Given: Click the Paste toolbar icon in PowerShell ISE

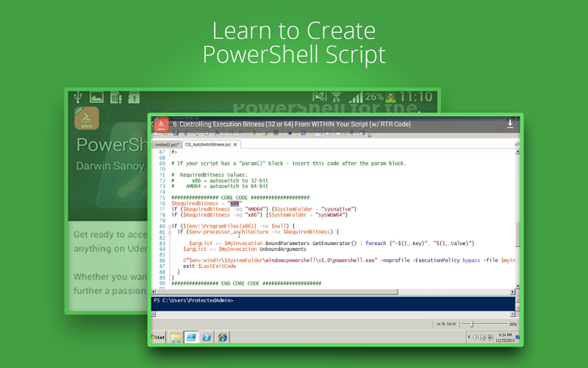Looking at the screenshot, I should click(207, 133).
